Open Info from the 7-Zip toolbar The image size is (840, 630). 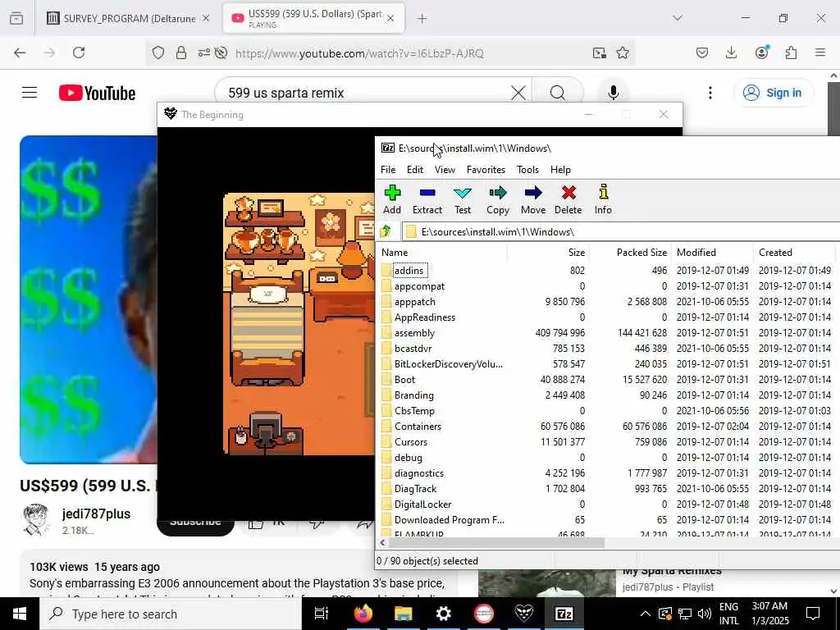coord(603,200)
